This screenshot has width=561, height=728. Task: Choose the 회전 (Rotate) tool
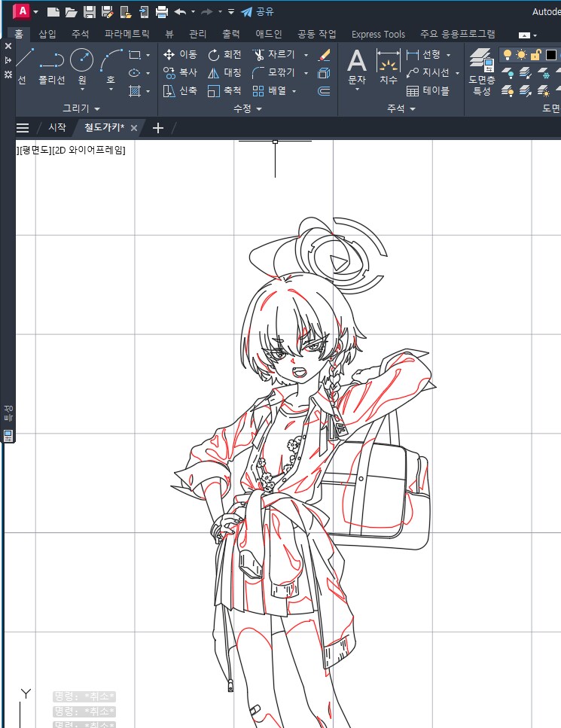click(x=224, y=55)
